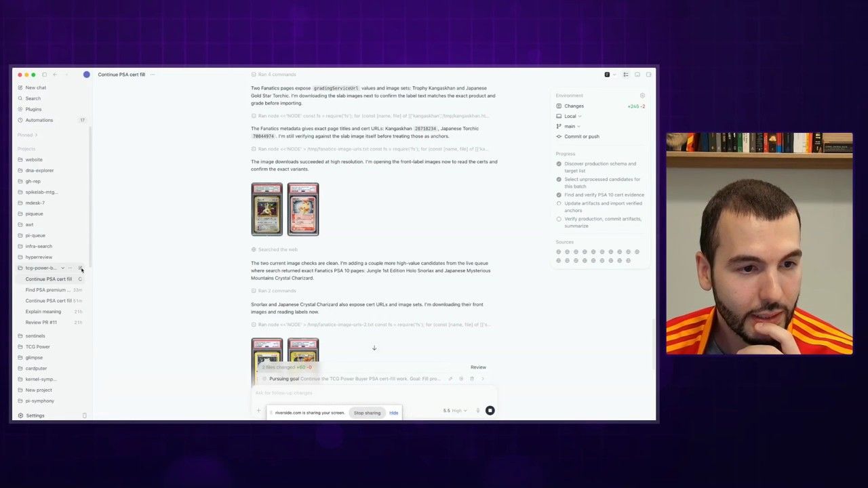The image size is (868, 488).
Task: Open Automations in the sidebar
Action: click(39, 120)
